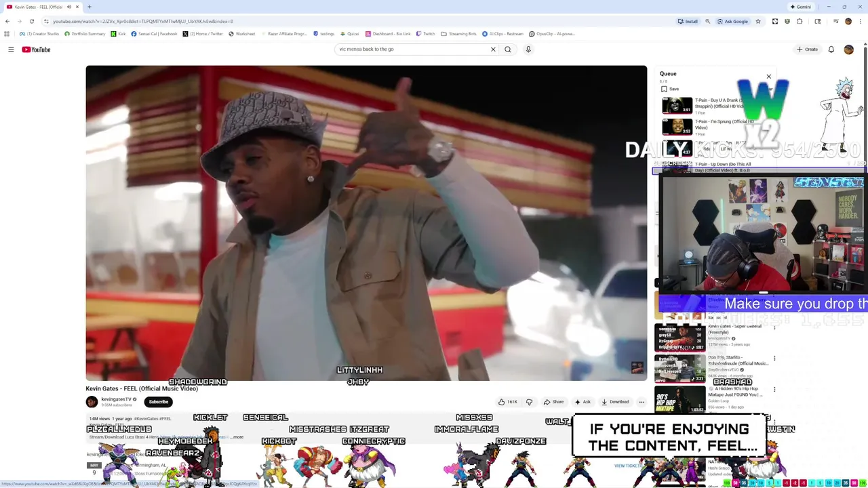Open the Worksheet bookmark
The height and width of the screenshot is (488, 868).
241,34
